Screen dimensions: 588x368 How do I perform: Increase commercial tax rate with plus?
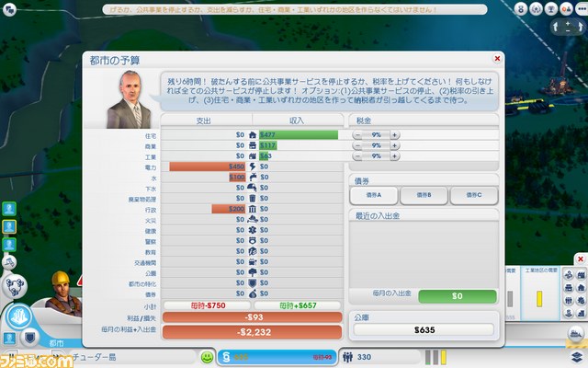pyautogui.click(x=394, y=145)
